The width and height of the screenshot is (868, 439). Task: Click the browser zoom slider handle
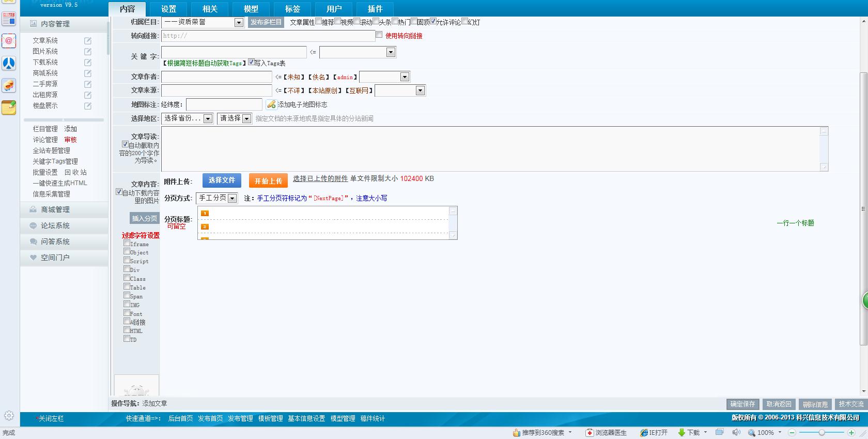[x=822, y=432]
